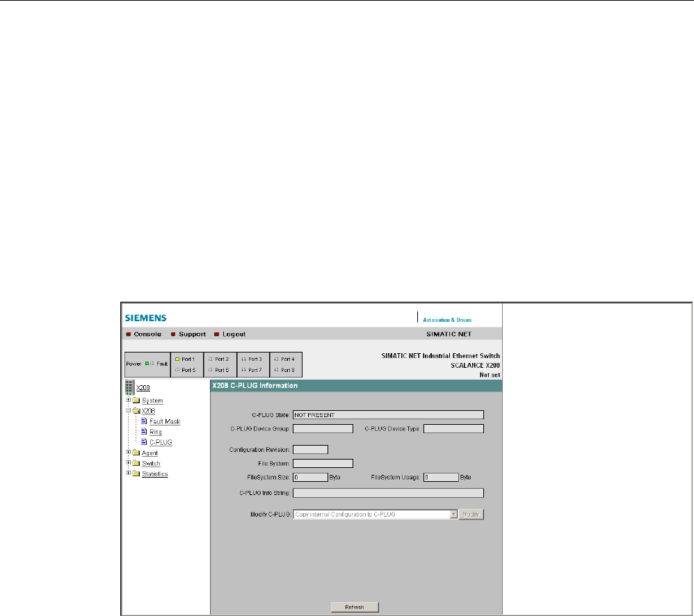Expand the System tree node
This screenshot has height=616, width=694.
[129, 400]
